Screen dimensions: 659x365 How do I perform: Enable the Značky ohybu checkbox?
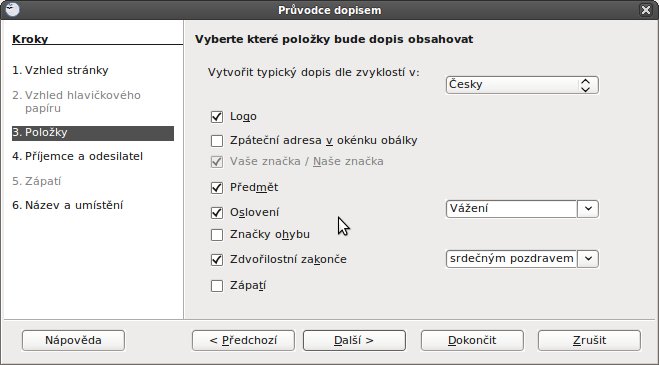click(x=217, y=235)
